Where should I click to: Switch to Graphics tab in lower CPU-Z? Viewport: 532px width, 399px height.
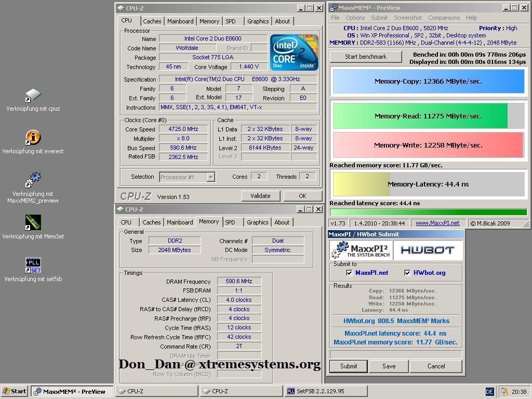[x=258, y=222]
